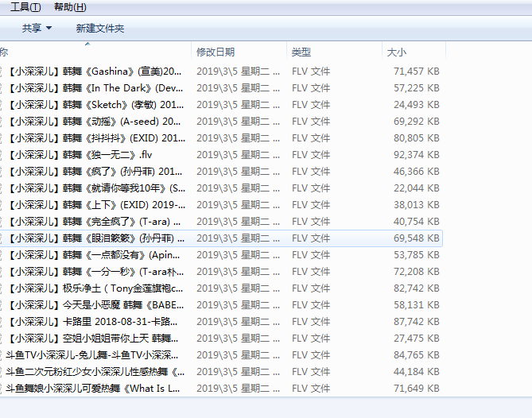Select the 韩舞《Sketch》 file
This screenshot has height=418, width=532.
(94, 105)
